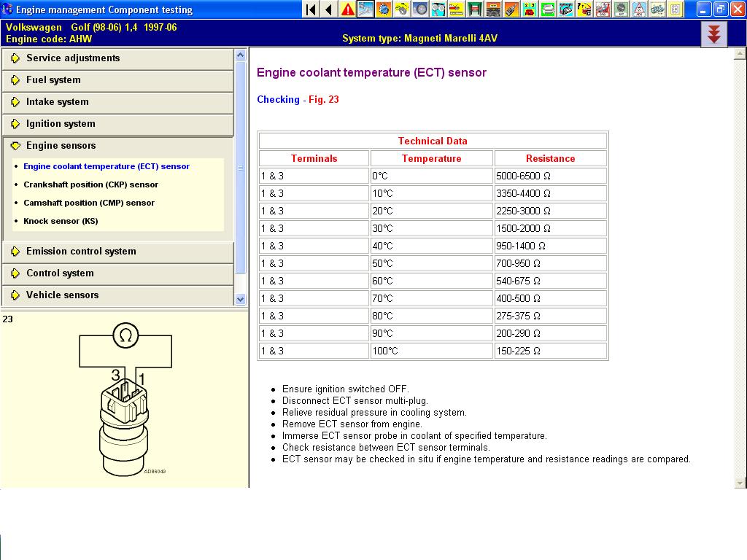Viewport: 747px width, 560px height.
Task: Click the 40°C temperature cell
Action: pyautogui.click(x=432, y=246)
